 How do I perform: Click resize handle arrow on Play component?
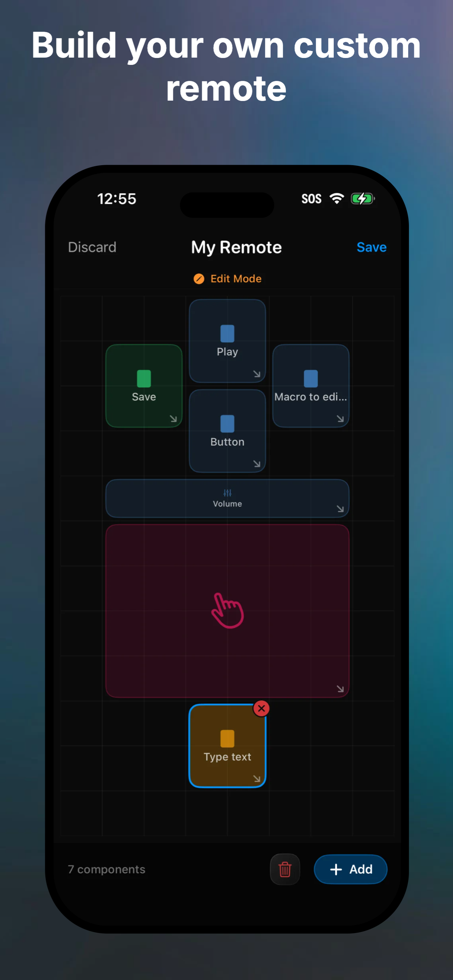click(257, 374)
